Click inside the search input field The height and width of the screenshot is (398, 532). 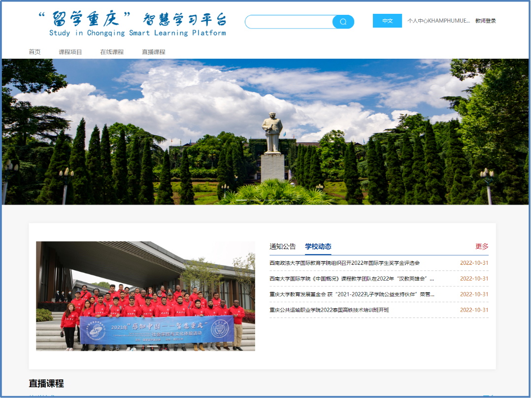pos(291,22)
